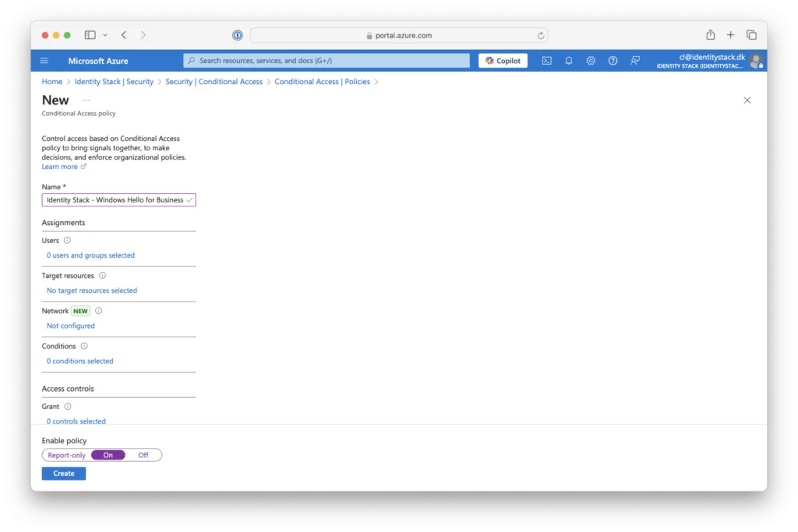Reload the page in Safari

point(541,36)
